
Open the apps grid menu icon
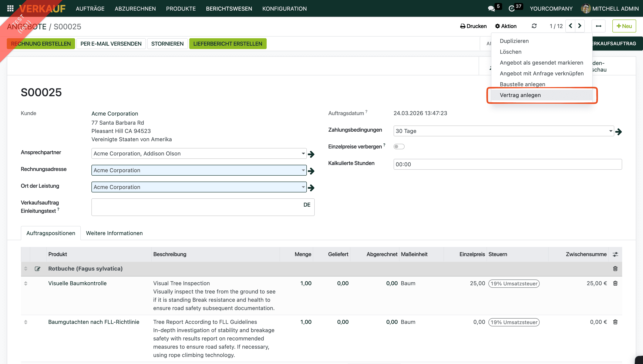pyautogui.click(x=10, y=8)
